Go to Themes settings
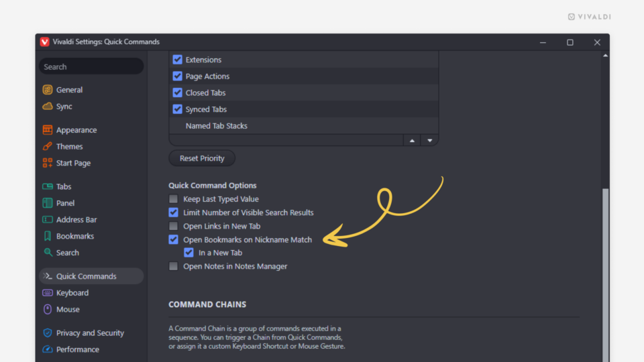 (91, 146)
